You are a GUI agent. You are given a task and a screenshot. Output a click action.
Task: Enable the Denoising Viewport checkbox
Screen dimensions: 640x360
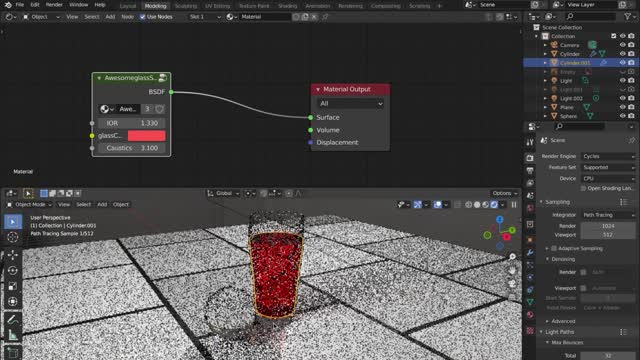583,288
